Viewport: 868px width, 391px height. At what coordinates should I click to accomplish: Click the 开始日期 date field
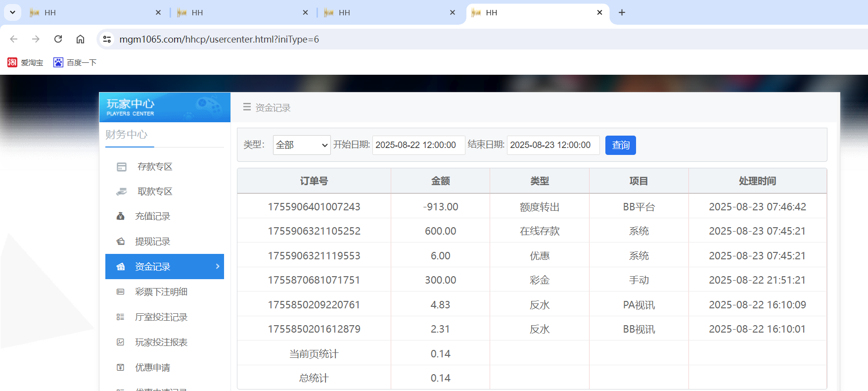pyautogui.click(x=418, y=145)
